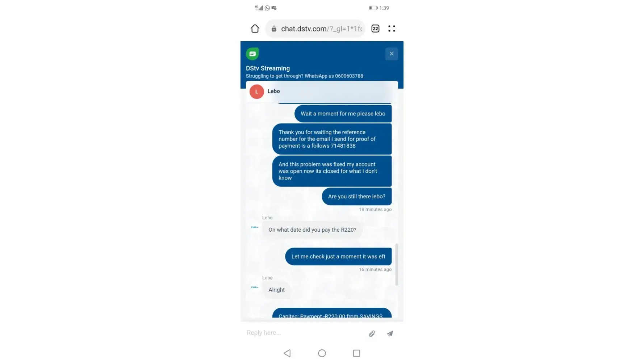Click the paperclip attach file icon
This screenshot has height=362, width=644.
point(372,333)
